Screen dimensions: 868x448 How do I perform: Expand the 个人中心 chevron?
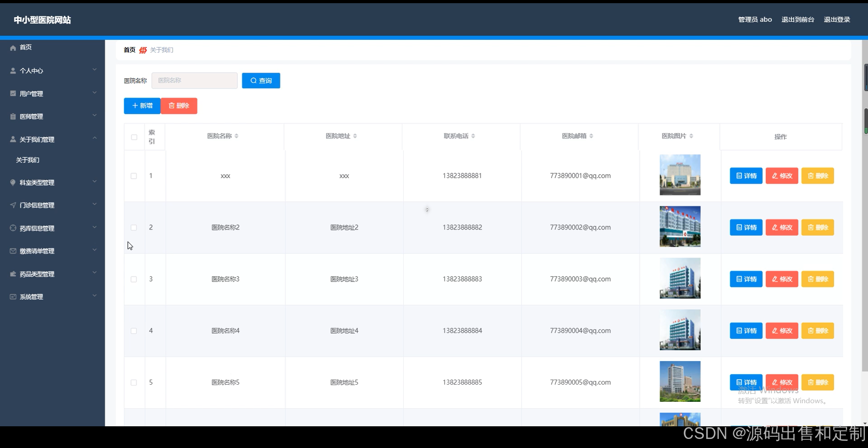[x=94, y=70]
